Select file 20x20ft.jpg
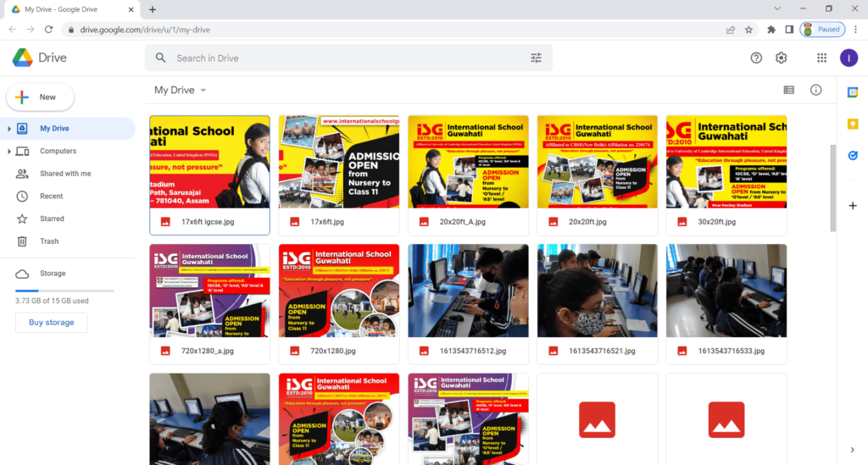This screenshot has width=868, height=465. coord(598,175)
